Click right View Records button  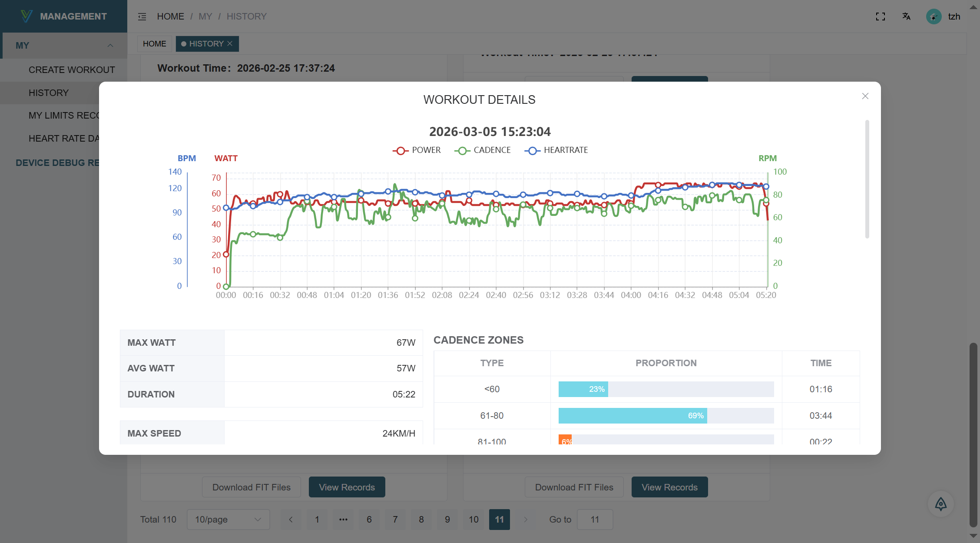point(669,487)
